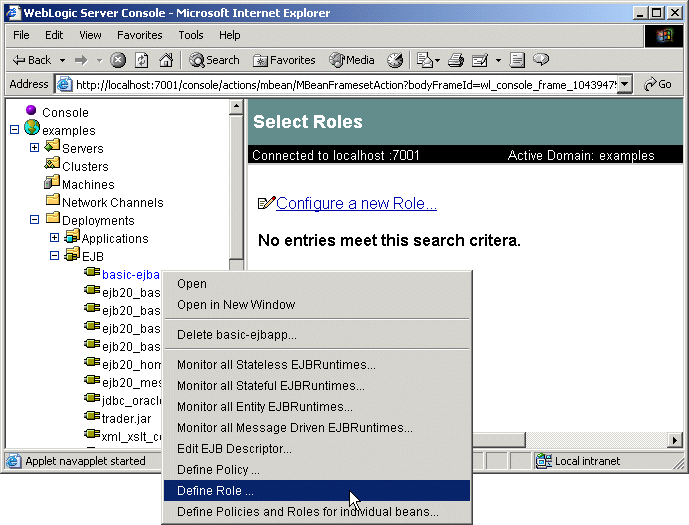Viewport: 689px width, 525px height.
Task: Open the Edit menu
Action: [54, 35]
